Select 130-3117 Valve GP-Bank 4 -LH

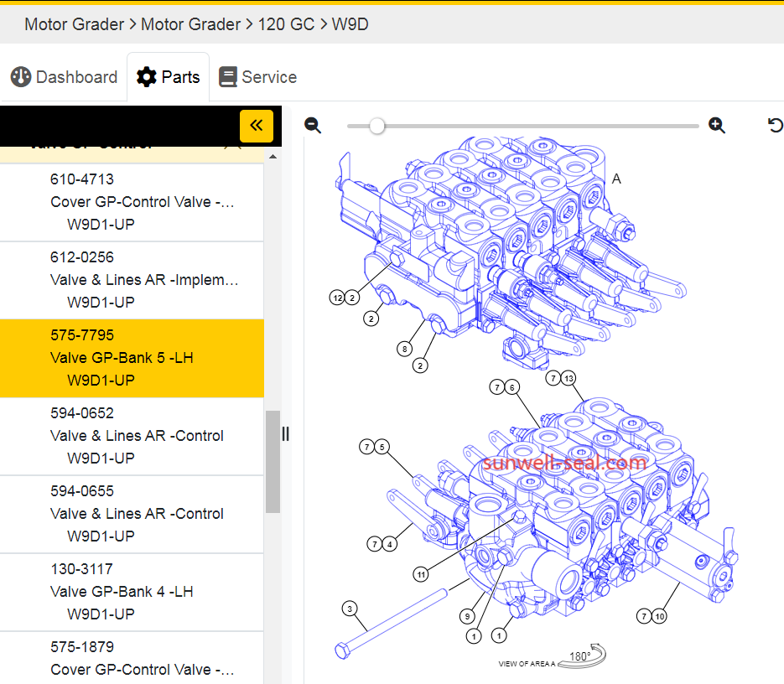click(x=132, y=592)
